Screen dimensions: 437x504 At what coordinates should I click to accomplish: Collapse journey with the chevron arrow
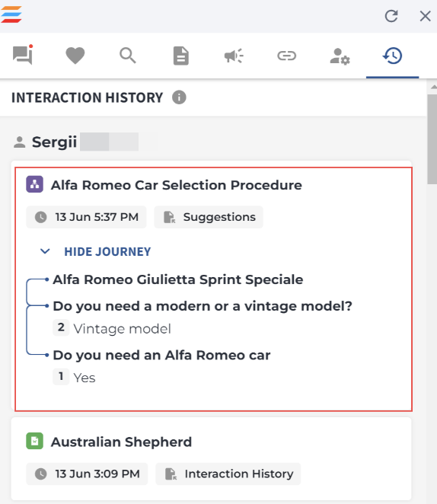(45, 251)
